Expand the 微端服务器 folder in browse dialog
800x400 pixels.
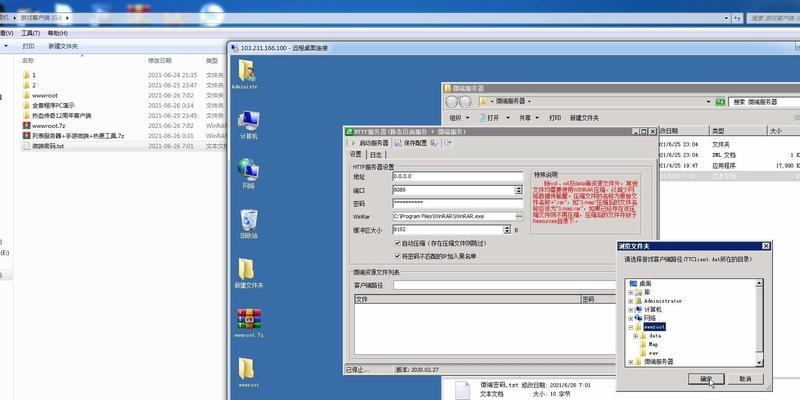coord(631,362)
